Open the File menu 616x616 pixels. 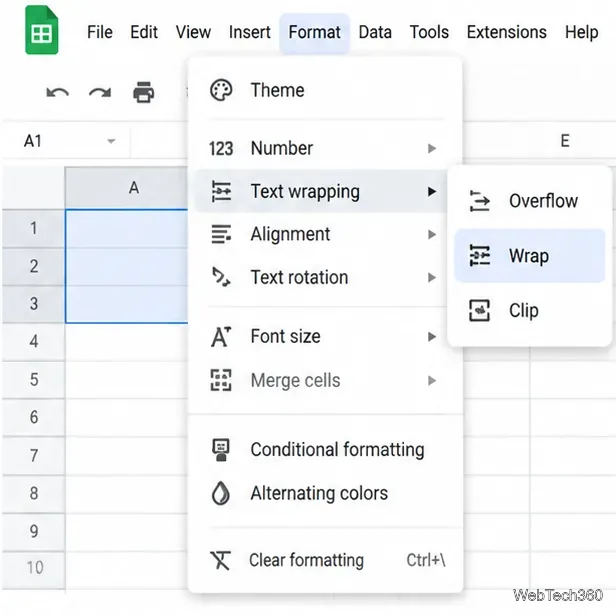(x=100, y=32)
